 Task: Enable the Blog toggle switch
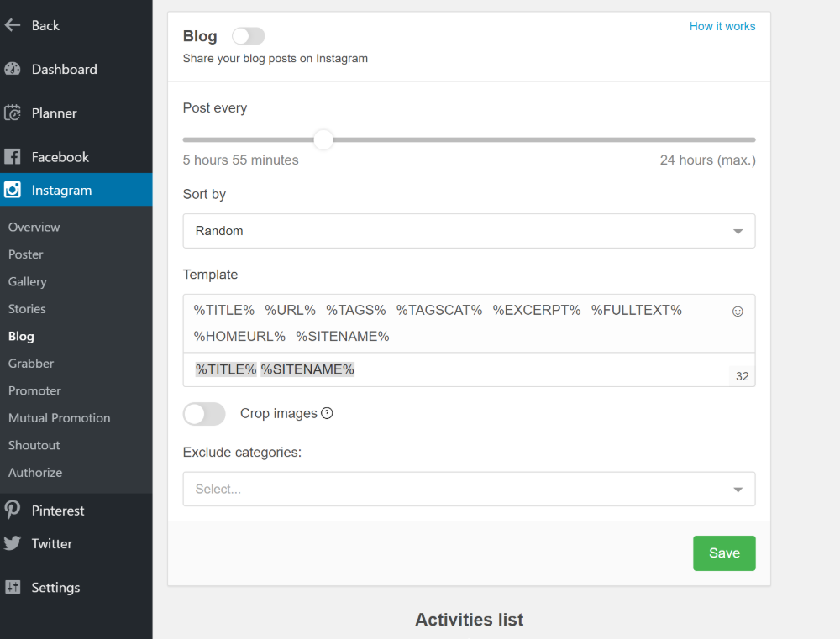coord(248,36)
